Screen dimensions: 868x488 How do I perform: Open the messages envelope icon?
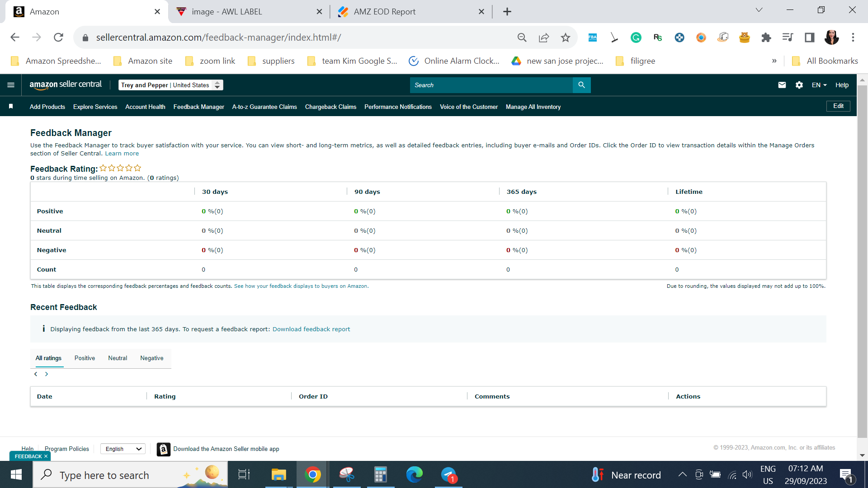[782, 85]
